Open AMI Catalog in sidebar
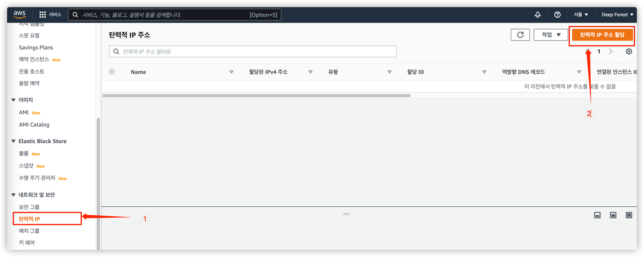 34,125
